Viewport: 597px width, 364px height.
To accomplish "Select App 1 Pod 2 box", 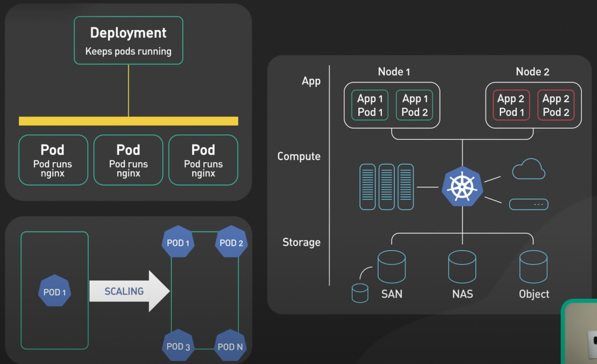I will 414,105.
